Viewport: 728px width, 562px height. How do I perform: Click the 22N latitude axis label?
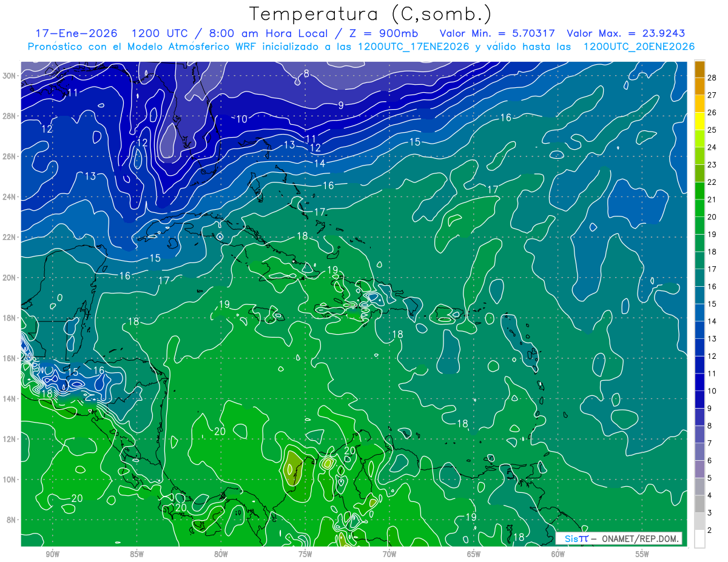pos(10,237)
